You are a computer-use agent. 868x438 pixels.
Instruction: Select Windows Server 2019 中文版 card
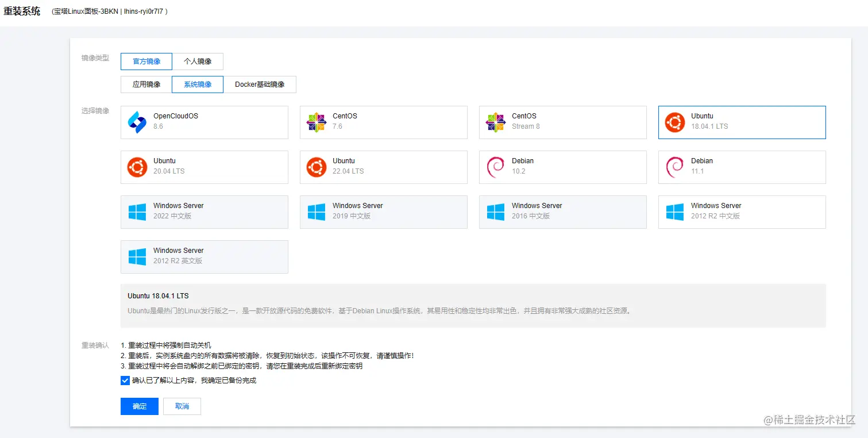384,212
